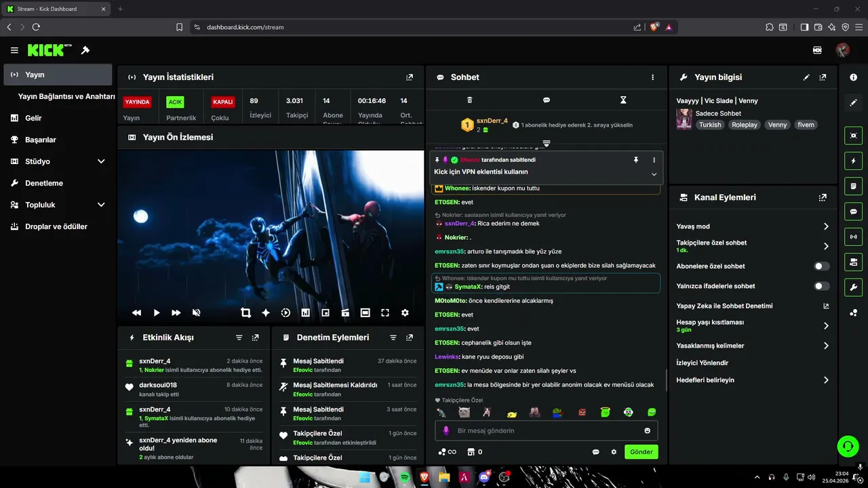Viewport: 868px width, 488px height.
Task: Open the green support headset button
Action: click(848, 445)
